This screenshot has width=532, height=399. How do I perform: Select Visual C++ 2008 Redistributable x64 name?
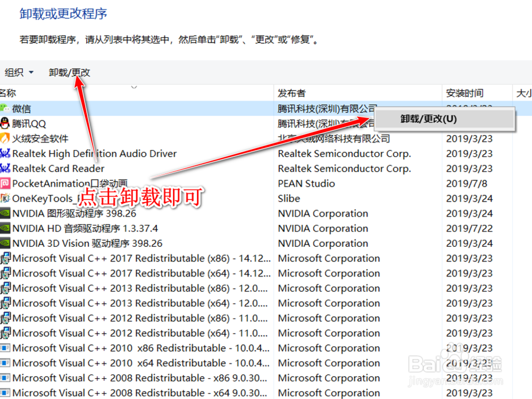click(140, 393)
